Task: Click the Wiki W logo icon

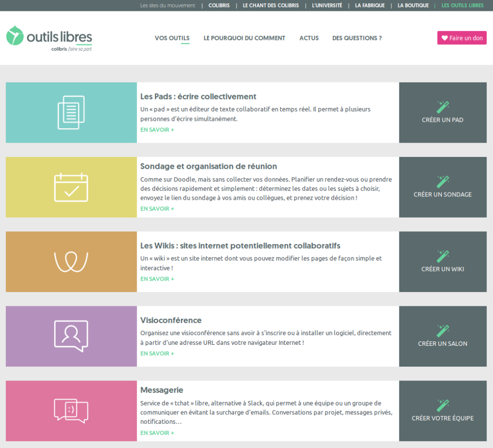Action: click(71, 262)
